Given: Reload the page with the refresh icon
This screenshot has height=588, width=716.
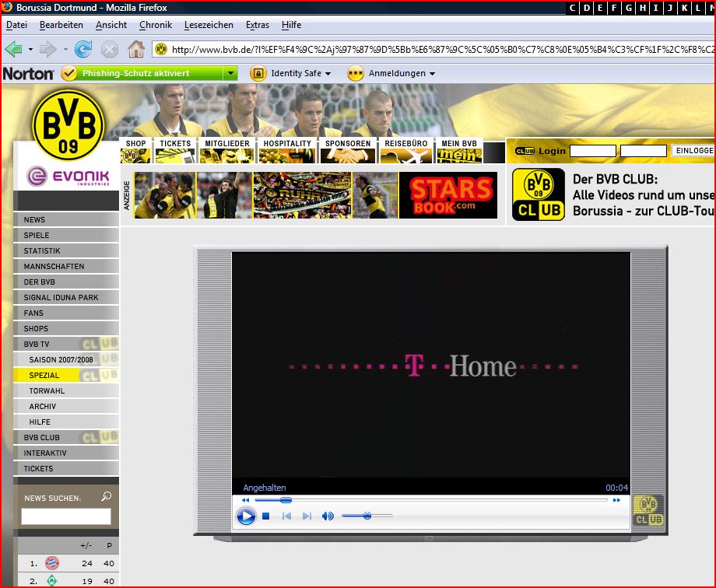Looking at the screenshot, I should click(x=83, y=49).
